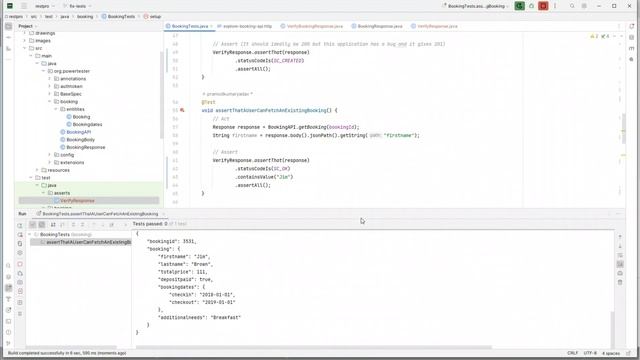The height and width of the screenshot is (360, 640).
Task: Collapse the src folder in project tree
Action: [x=25, y=48]
